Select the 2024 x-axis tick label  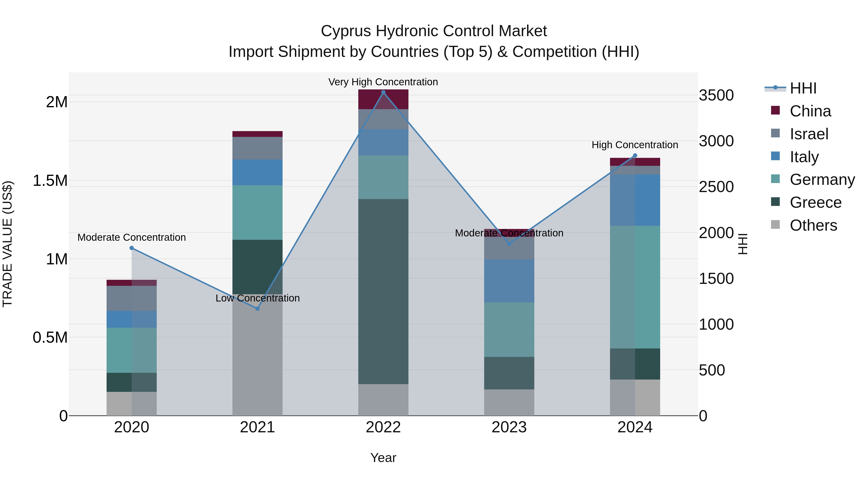635,427
